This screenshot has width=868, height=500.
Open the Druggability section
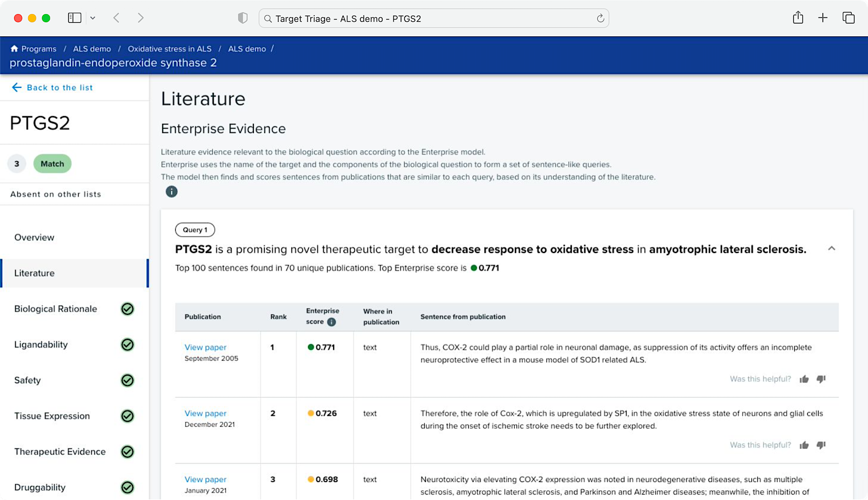40,488
